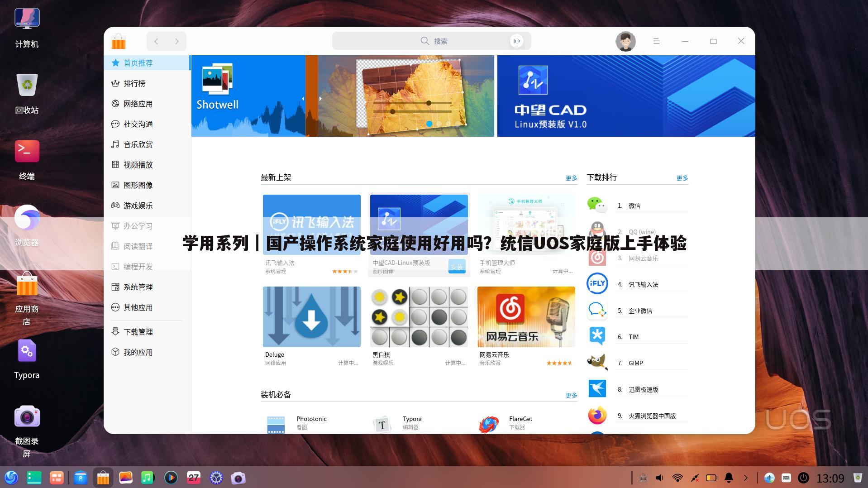Click the 13:09 clock in the tray
The width and height of the screenshot is (868, 488).
[830, 478]
